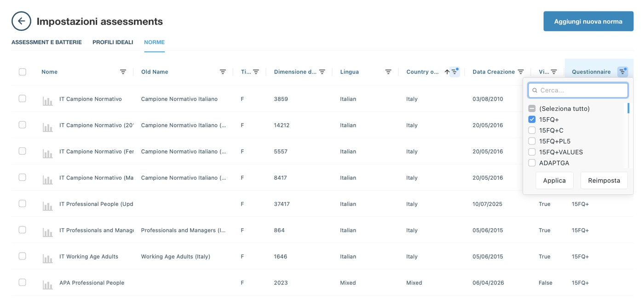Select the IT Working Age Adults row checkbox
Image resolution: width=644 pixels, height=305 pixels.
(23, 256)
